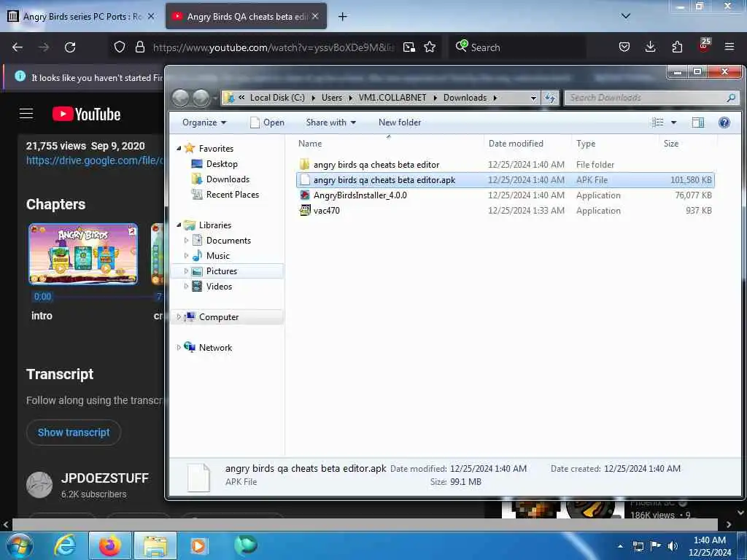This screenshot has height=560, width=747.
Task: Open YouTube guide hamburger menu
Action: tap(26, 114)
